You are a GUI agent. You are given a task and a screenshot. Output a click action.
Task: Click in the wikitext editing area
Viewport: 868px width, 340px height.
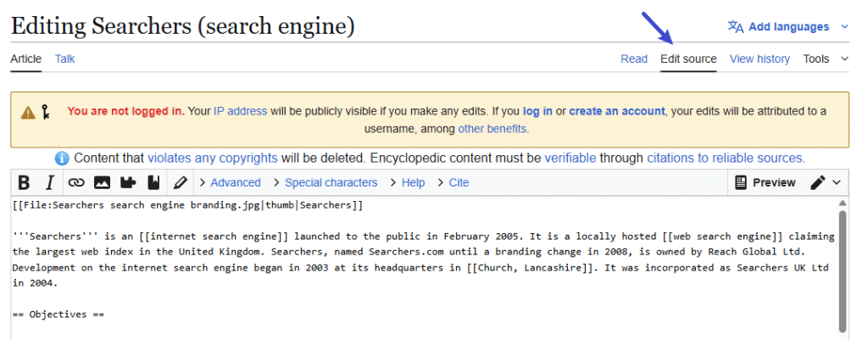point(424,267)
